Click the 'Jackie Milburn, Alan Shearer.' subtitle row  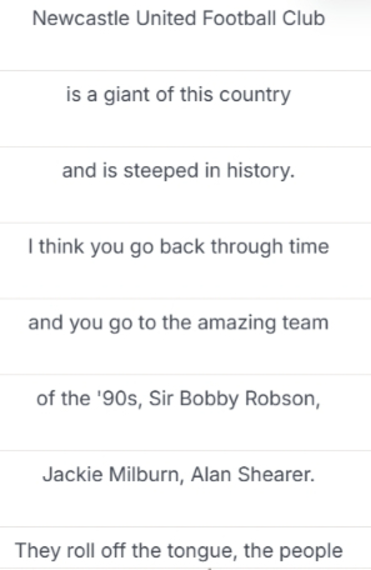pyautogui.click(x=185, y=489)
